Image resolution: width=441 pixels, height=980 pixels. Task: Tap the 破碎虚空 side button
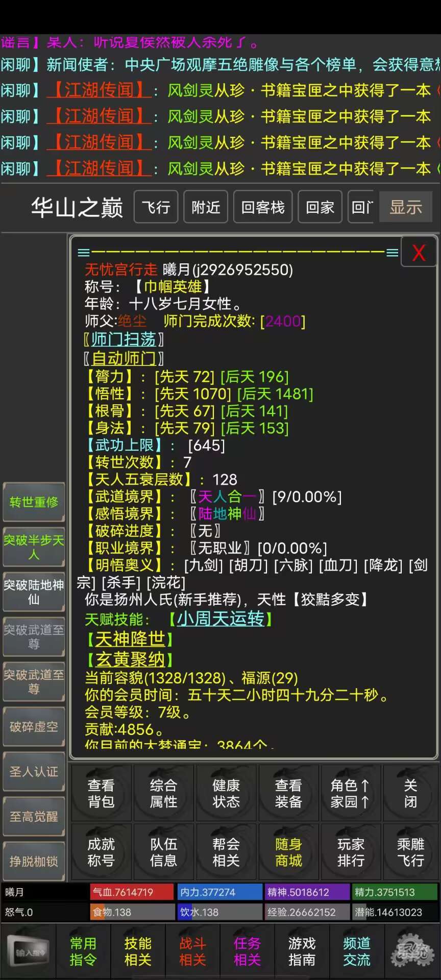(34, 727)
